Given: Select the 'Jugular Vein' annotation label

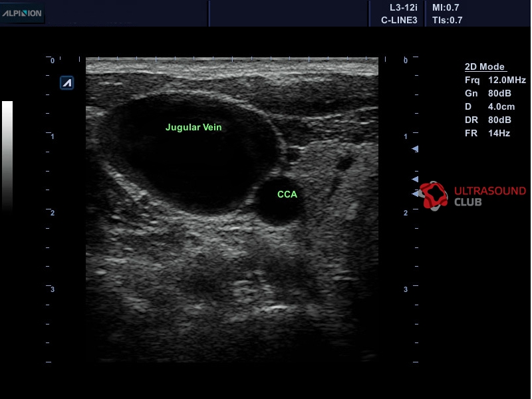Looking at the screenshot, I should click(x=194, y=127).
